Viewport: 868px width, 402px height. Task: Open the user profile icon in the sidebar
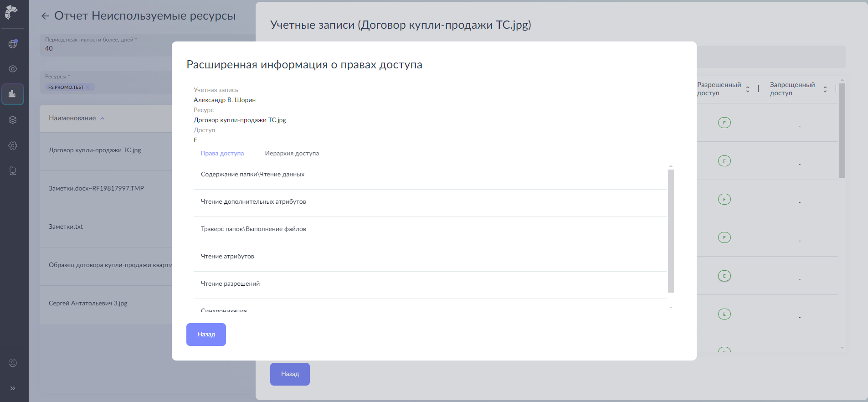coord(13,363)
